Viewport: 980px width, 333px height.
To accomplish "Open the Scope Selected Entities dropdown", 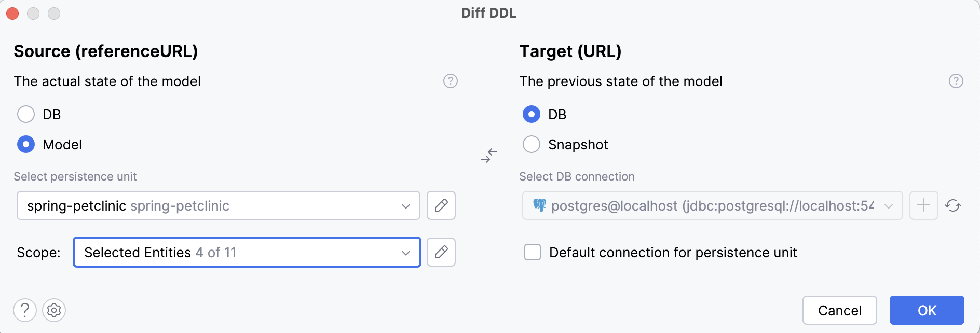I will (x=406, y=253).
